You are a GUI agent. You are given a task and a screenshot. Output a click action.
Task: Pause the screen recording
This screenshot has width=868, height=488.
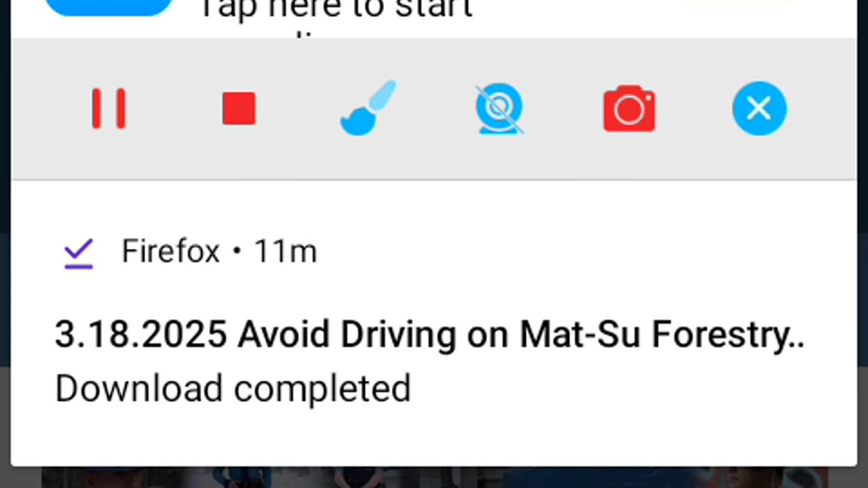click(x=108, y=108)
